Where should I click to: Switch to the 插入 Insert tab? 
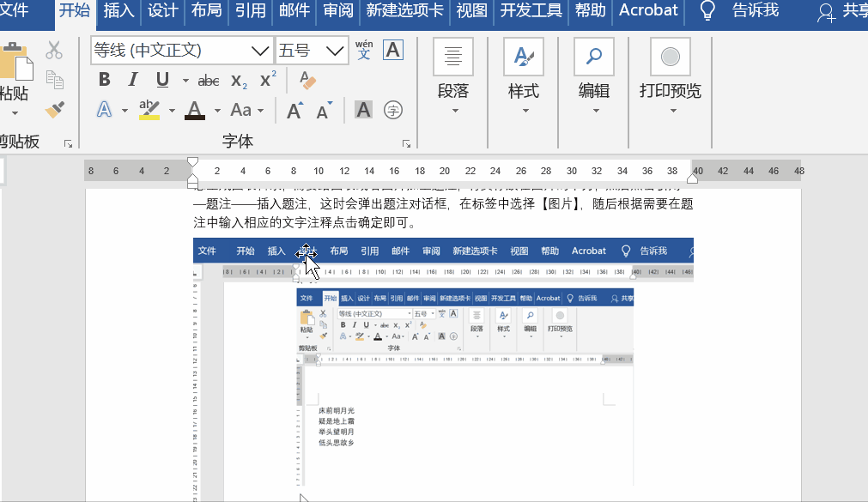[118, 10]
